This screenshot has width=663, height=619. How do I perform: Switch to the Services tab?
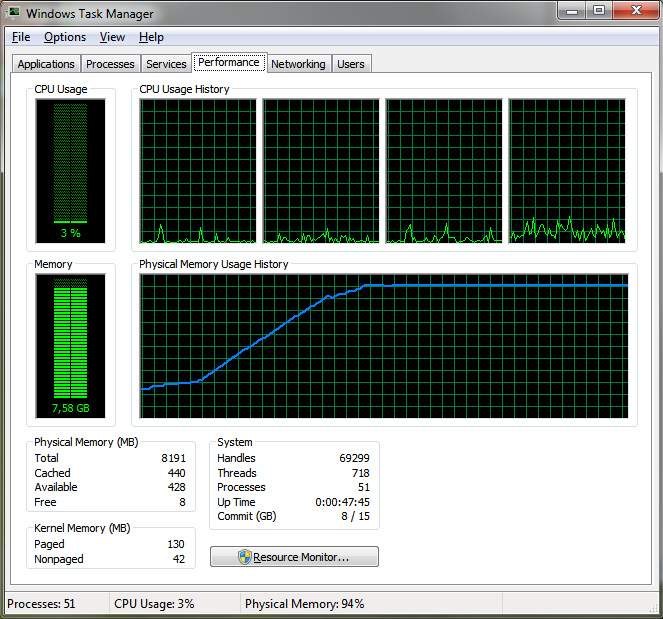click(166, 64)
